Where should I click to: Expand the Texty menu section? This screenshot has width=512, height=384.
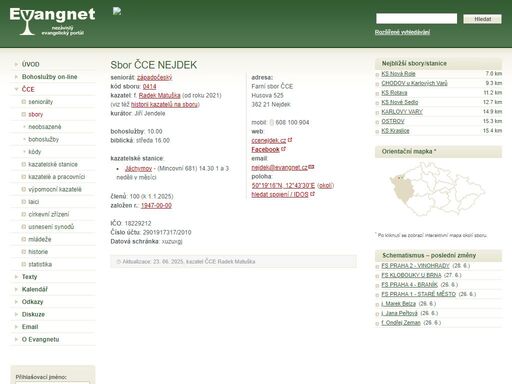click(x=16, y=277)
